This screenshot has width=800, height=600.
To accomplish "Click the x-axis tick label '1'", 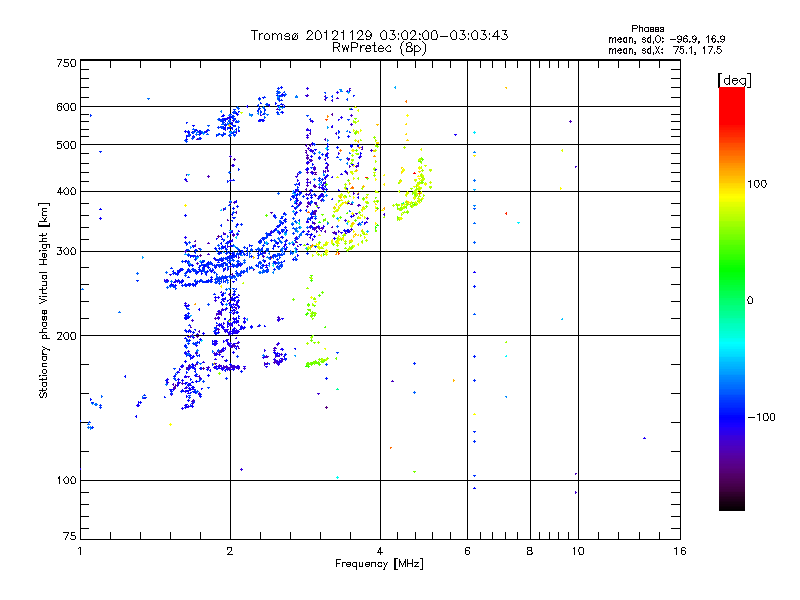I will coord(80,551).
